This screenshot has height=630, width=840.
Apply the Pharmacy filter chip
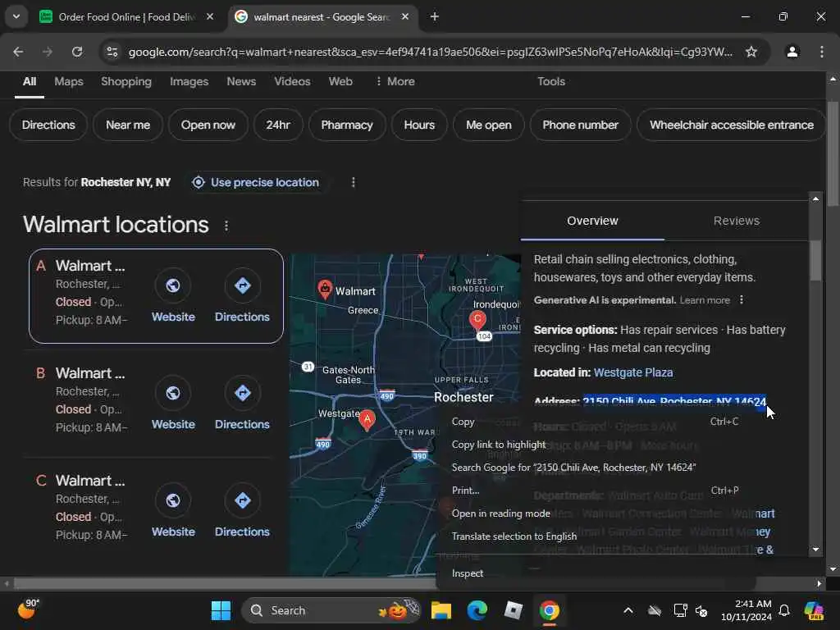point(347,125)
